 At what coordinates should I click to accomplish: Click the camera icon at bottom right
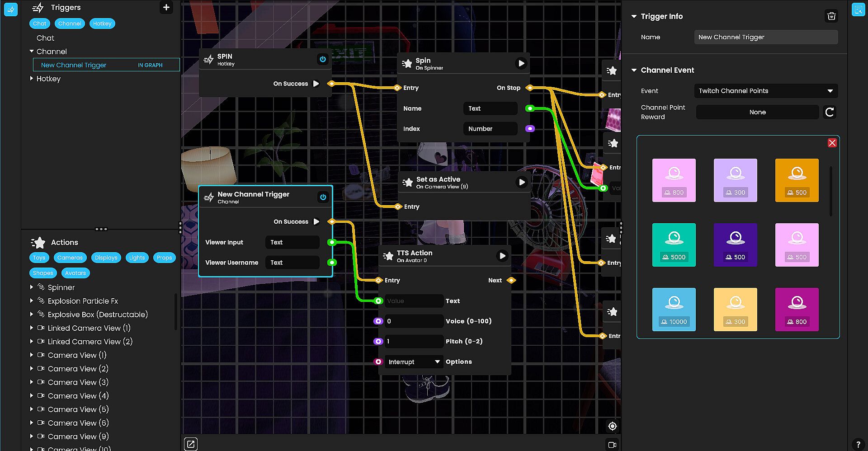coord(612,445)
